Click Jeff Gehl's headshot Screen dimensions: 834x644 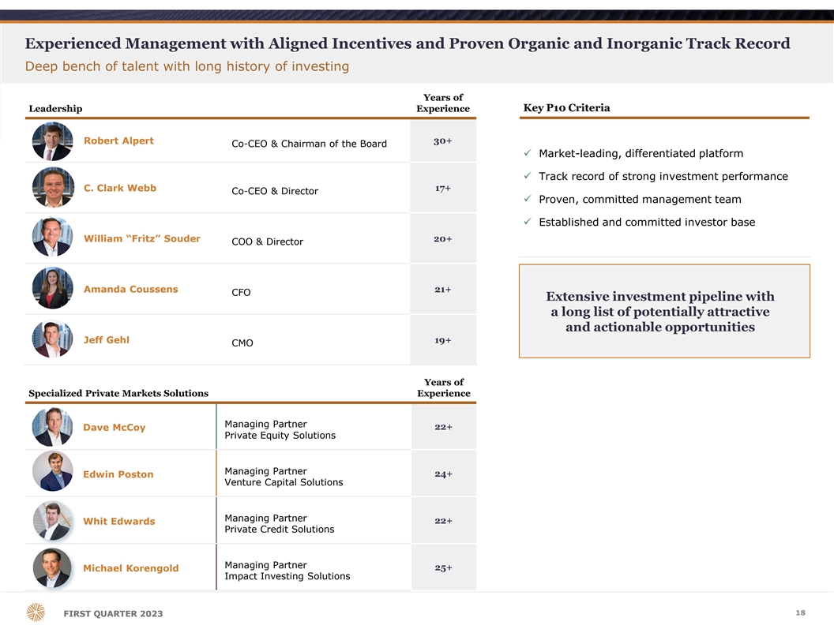[52, 339]
